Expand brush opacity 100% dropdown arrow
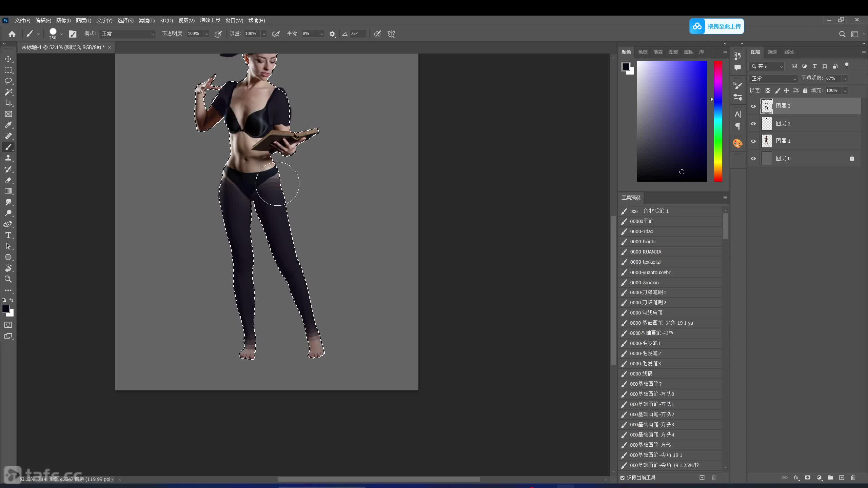The width and height of the screenshot is (868, 488). [x=206, y=34]
